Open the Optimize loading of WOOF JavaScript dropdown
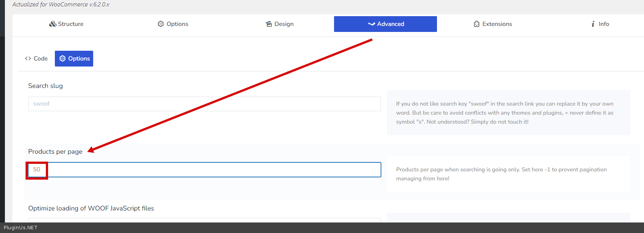 (204, 220)
